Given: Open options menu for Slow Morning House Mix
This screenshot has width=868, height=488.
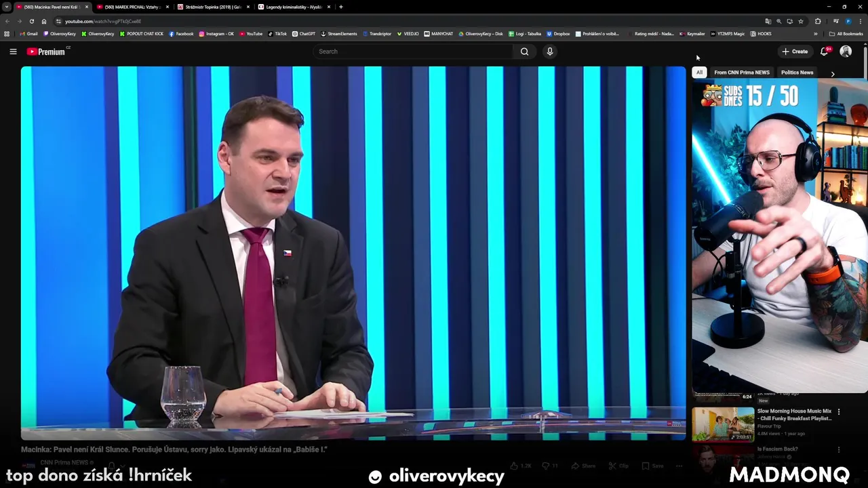Looking at the screenshot, I should click(839, 411).
